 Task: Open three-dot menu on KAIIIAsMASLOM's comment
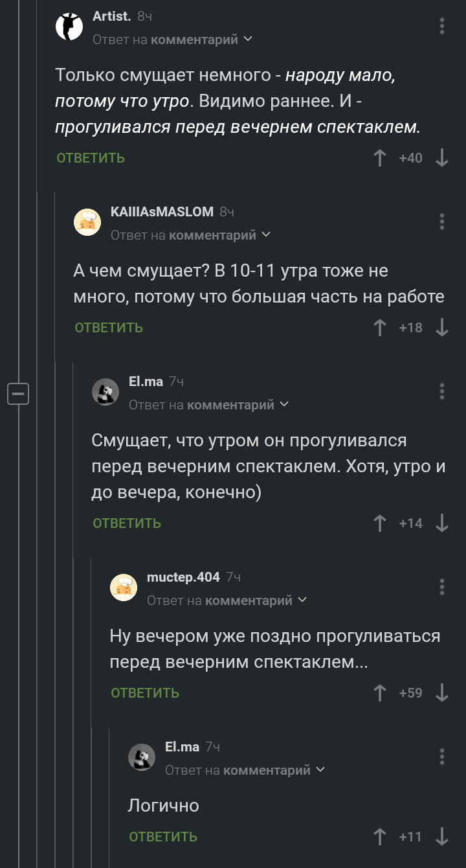(x=442, y=222)
